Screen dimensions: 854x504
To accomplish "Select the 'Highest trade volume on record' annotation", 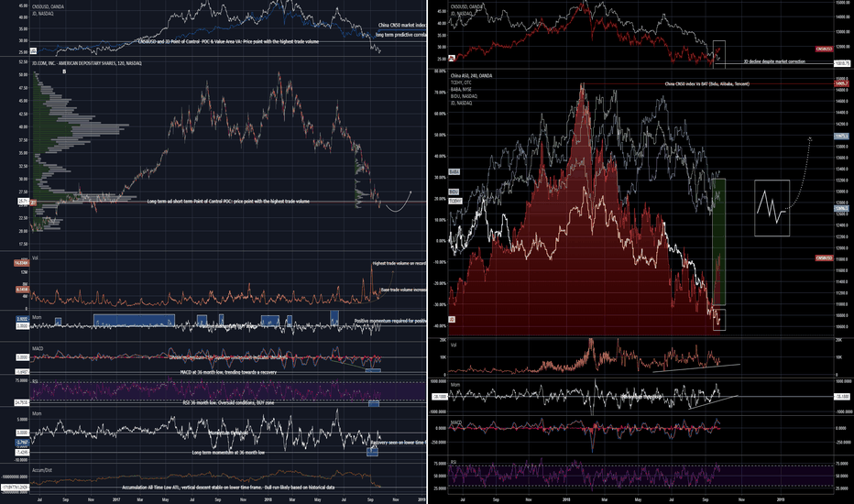I will click(x=400, y=263).
